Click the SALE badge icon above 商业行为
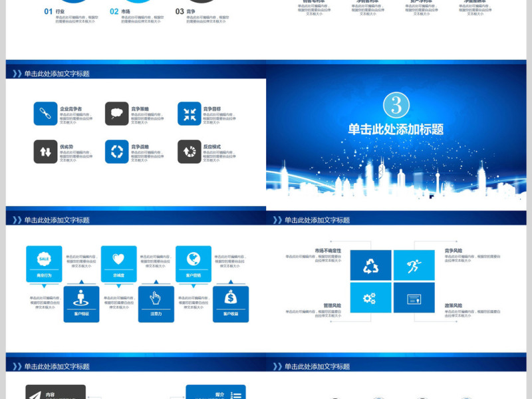Screen dimensions: 532x399 (x=43, y=257)
